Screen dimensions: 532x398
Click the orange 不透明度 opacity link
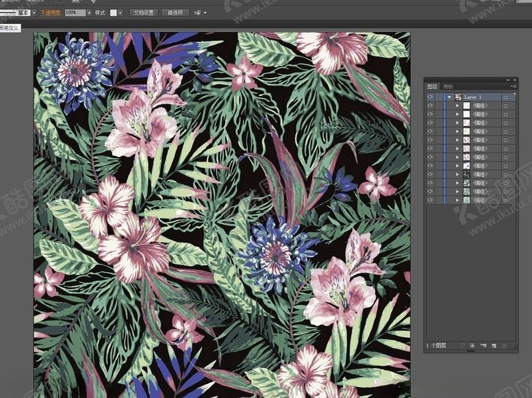(x=51, y=13)
